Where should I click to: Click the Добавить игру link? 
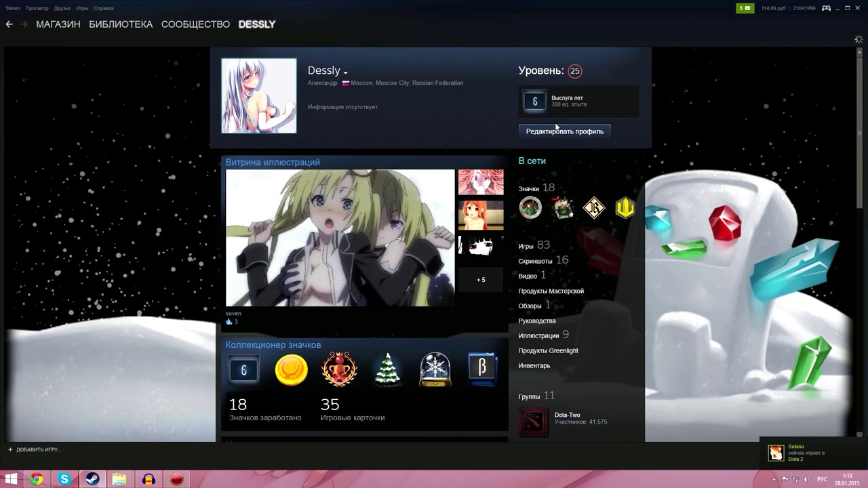click(x=38, y=449)
